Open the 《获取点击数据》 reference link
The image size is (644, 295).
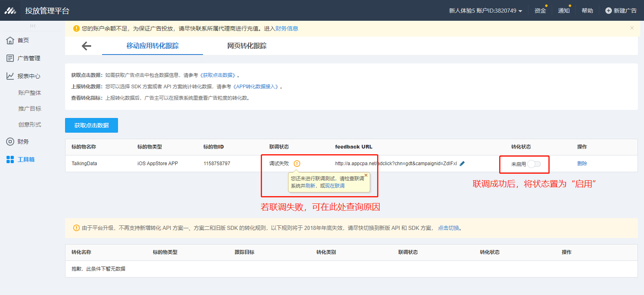(x=218, y=75)
